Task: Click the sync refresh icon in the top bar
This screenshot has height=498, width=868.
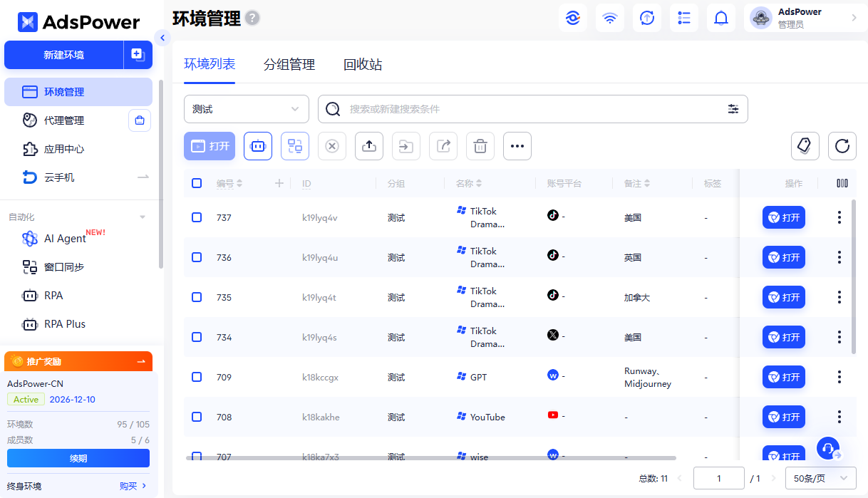Action: point(646,18)
